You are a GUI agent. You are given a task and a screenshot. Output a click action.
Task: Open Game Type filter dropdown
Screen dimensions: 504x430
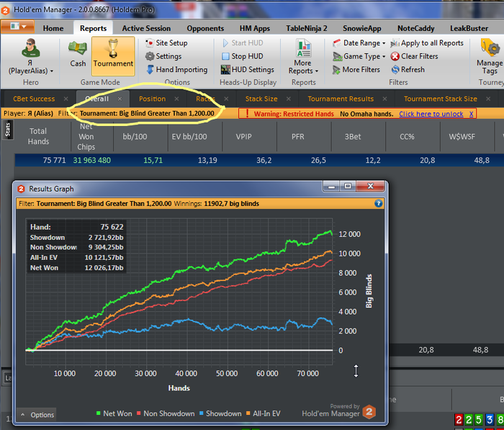coord(359,56)
